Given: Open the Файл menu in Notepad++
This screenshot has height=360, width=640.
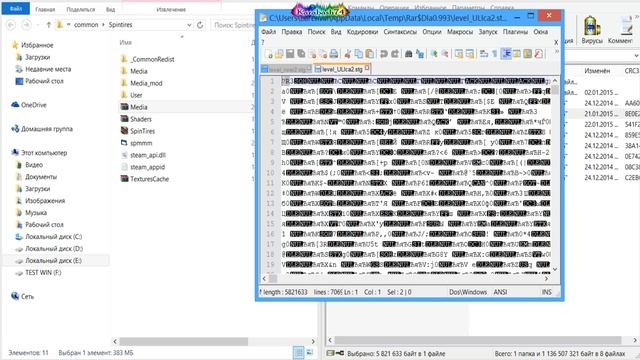Looking at the screenshot, I should click(x=269, y=32).
